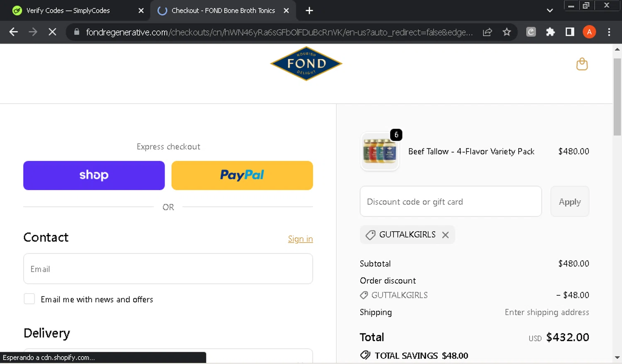Screen dimensions: 622x364
Task: Toggle the browser side panel
Action: point(570,32)
